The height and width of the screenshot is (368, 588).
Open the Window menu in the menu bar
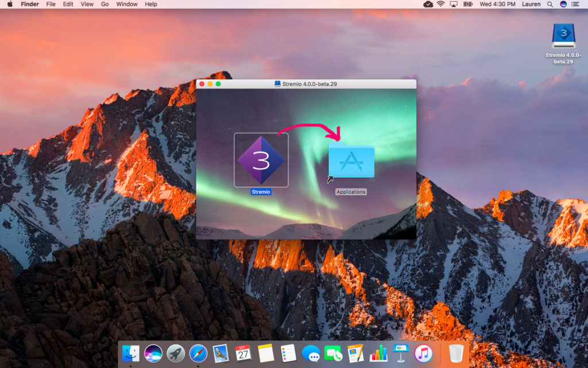click(126, 4)
